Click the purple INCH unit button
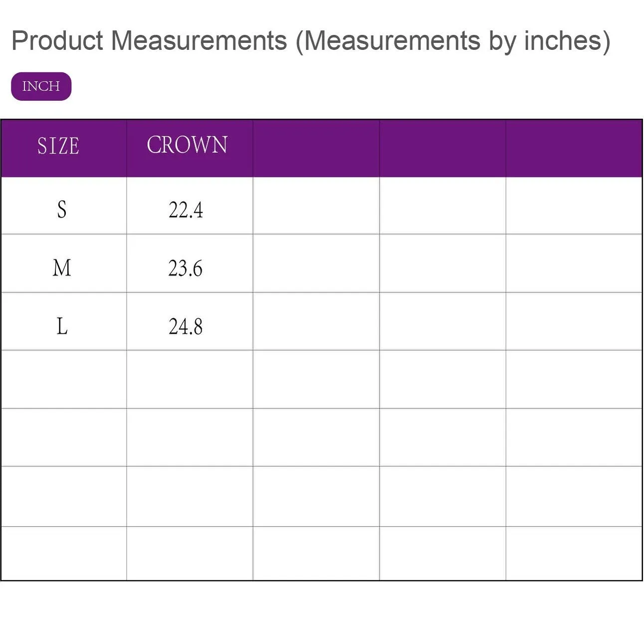The image size is (644, 644). pos(41,86)
